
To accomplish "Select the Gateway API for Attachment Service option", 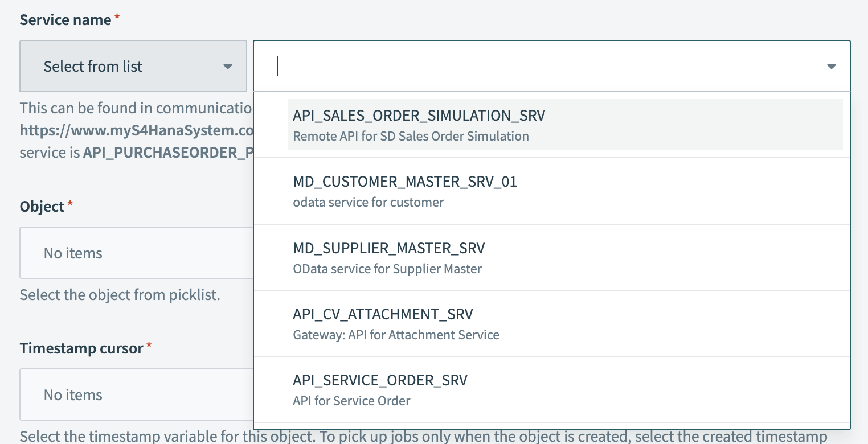I will point(396,335).
